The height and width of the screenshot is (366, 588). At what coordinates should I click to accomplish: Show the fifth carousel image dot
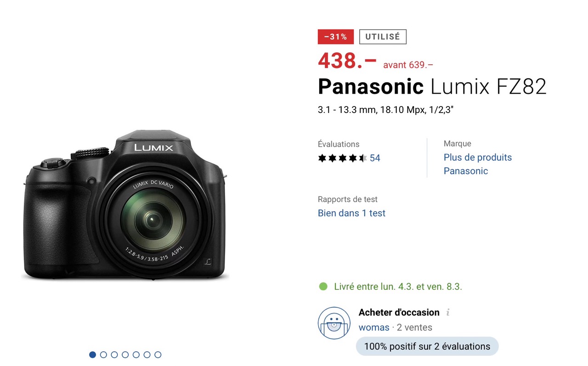coord(136,355)
